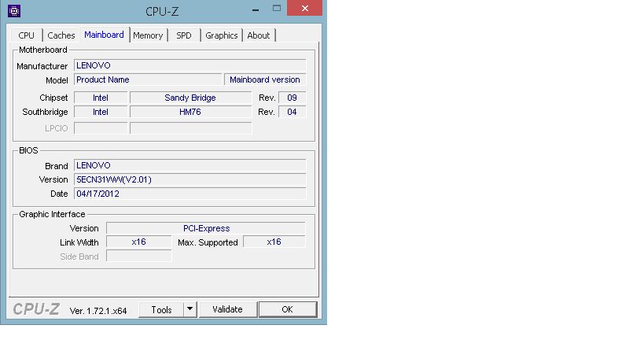
Task: Maximize the CPU-Z window
Action: click(x=277, y=8)
